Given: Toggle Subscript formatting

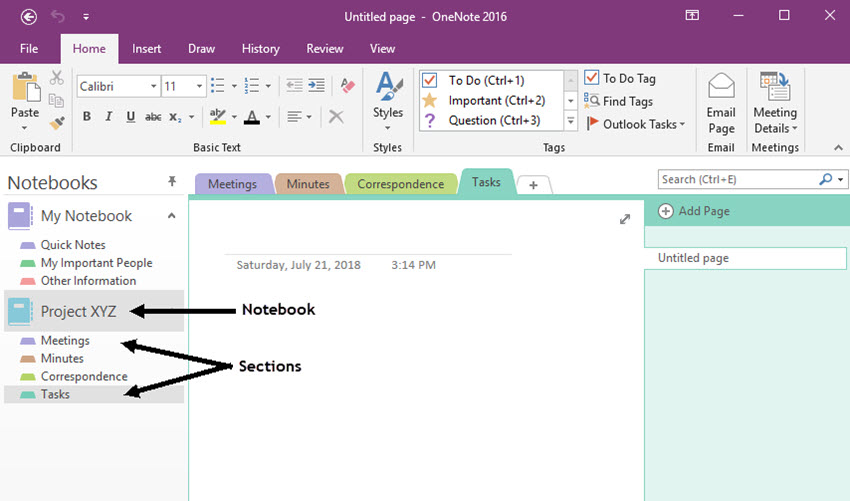Looking at the screenshot, I should click(x=175, y=117).
